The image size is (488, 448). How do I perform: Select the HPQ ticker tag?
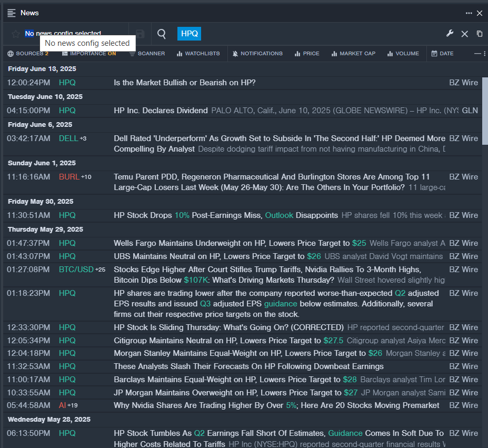tap(189, 34)
